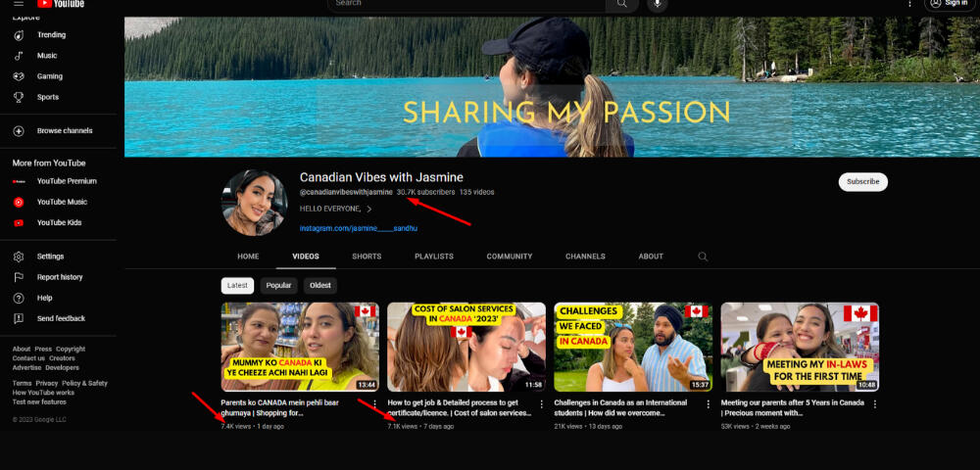
Task: Click the YouTube Premium icon
Action: click(x=19, y=181)
